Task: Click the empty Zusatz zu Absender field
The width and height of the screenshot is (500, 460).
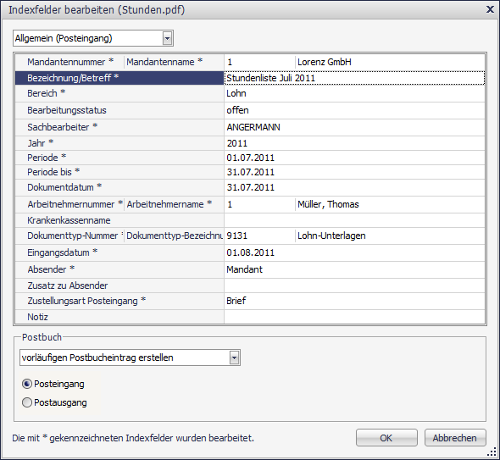Action: 355,286
